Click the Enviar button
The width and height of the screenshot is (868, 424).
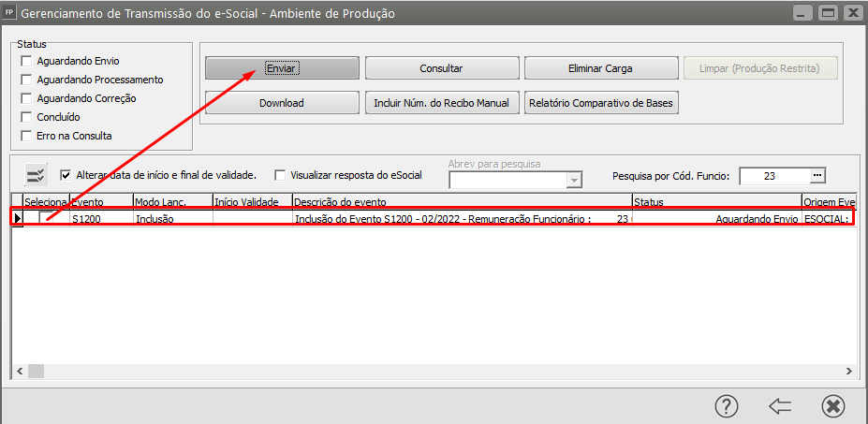point(283,68)
